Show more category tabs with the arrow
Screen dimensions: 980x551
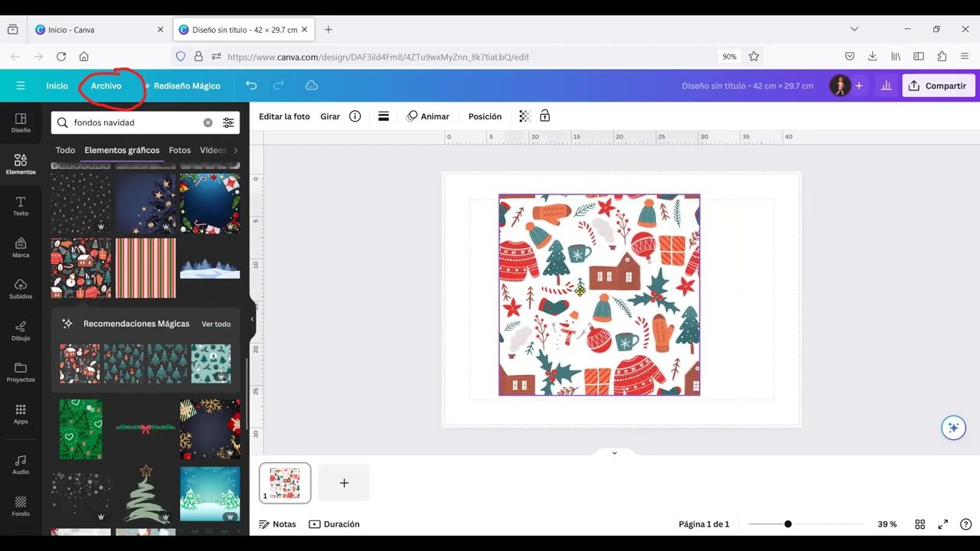[235, 150]
